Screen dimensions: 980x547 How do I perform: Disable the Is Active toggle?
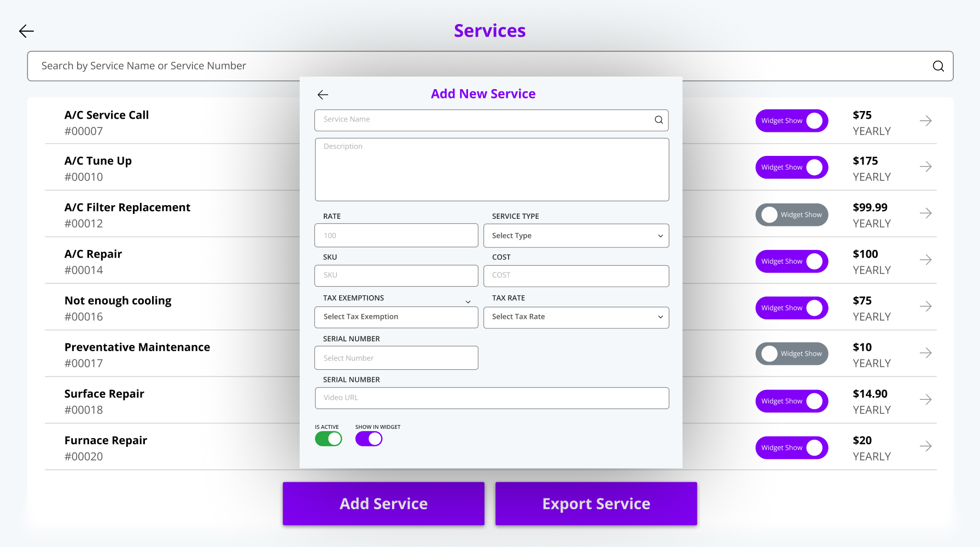pyautogui.click(x=328, y=439)
